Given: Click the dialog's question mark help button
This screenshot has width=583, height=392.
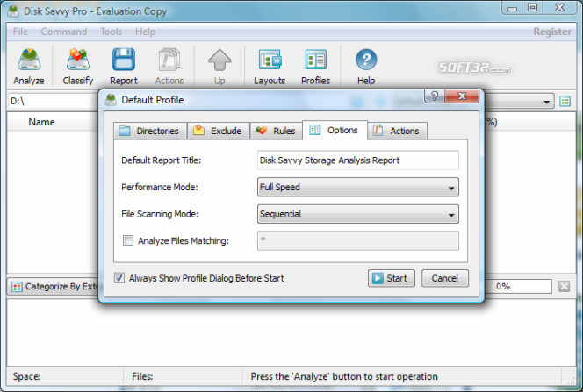Looking at the screenshot, I should 435,96.
